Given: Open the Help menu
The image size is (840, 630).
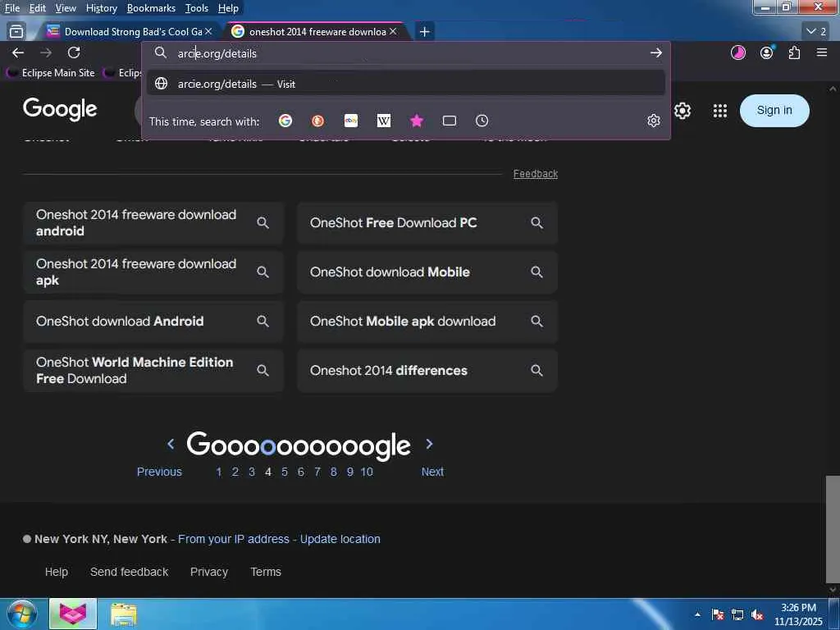Looking at the screenshot, I should (228, 8).
